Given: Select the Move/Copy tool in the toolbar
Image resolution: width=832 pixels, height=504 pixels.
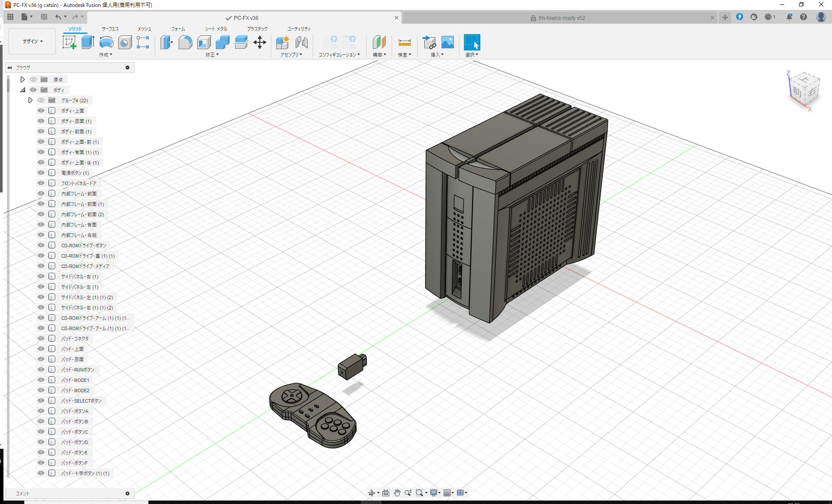Looking at the screenshot, I should (x=260, y=43).
